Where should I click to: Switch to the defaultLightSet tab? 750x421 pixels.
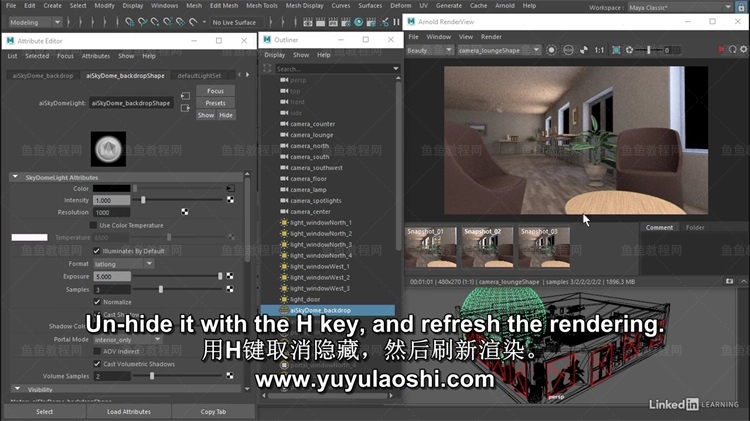[199, 76]
